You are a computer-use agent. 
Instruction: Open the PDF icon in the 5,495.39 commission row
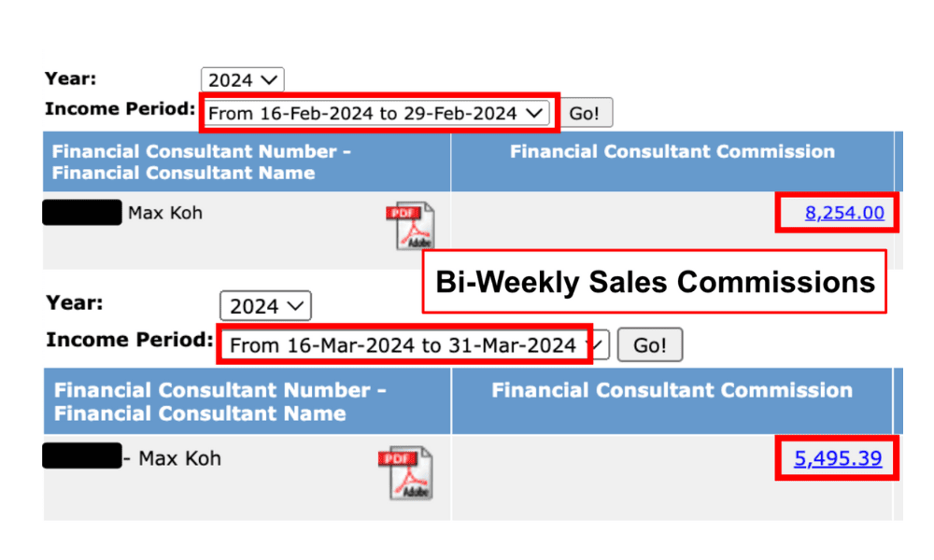tap(404, 472)
